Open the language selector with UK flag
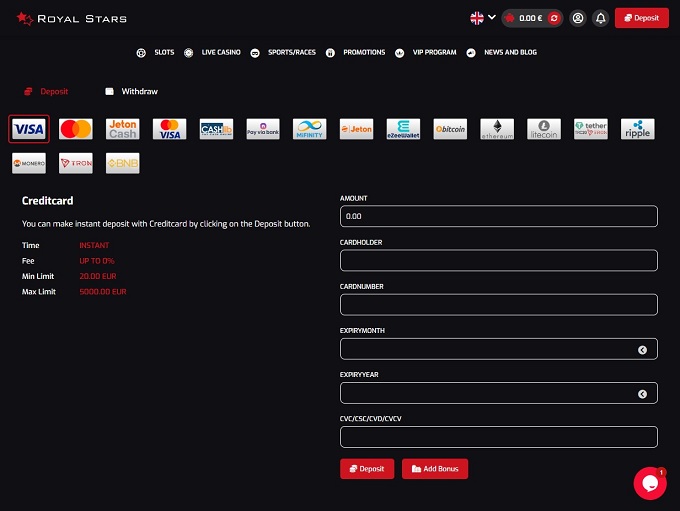This screenshot has width=680, height=511. click(x=483, y=18)
